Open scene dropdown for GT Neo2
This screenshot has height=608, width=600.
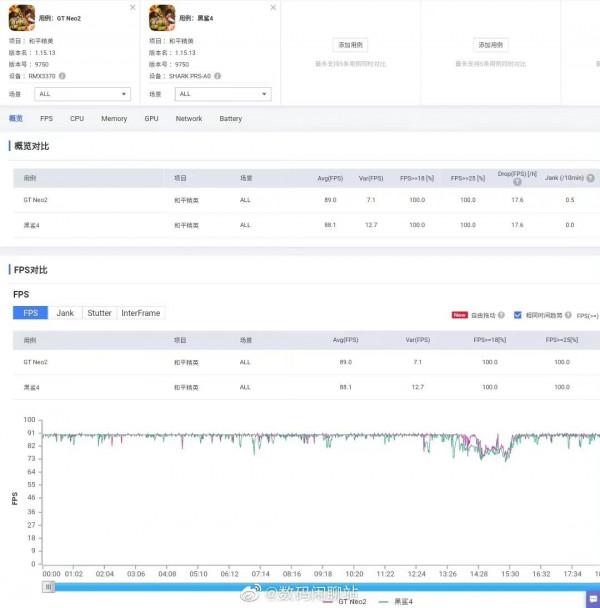point(82,94)
